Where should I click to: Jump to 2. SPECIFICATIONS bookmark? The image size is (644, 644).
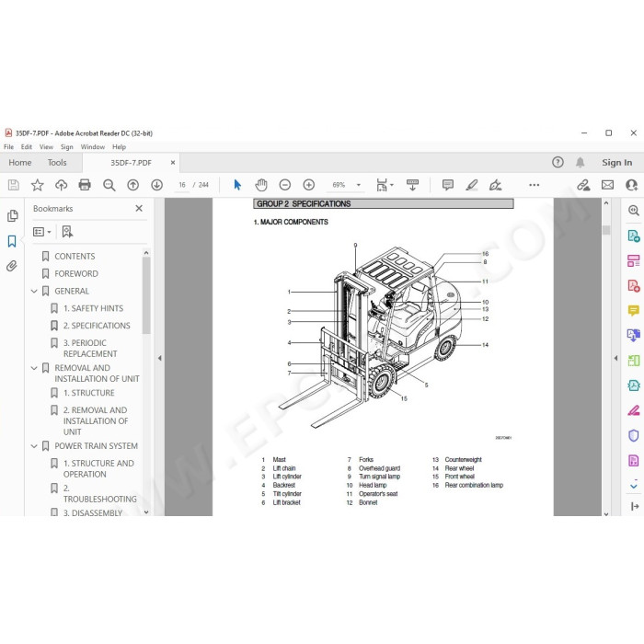[x=97, y=326]
